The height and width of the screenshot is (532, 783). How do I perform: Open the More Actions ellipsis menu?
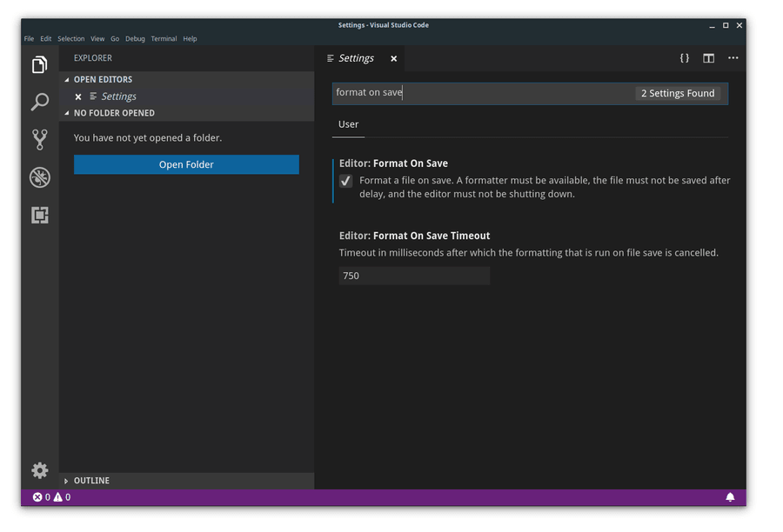tap(732, 58)
